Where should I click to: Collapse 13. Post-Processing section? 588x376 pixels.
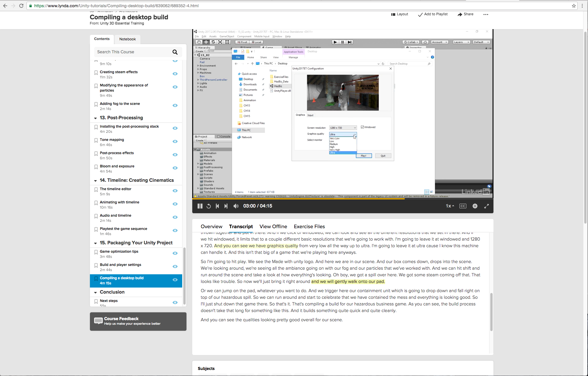(95, 118)
